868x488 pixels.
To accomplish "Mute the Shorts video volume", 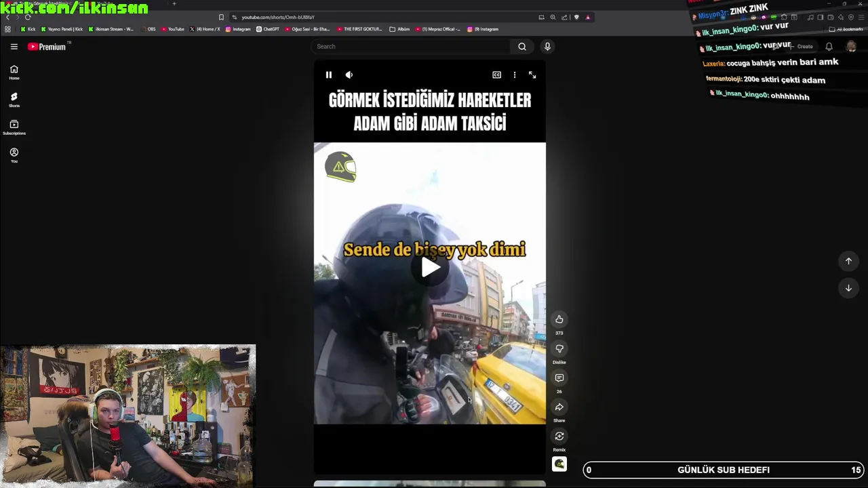I will 349,75.
